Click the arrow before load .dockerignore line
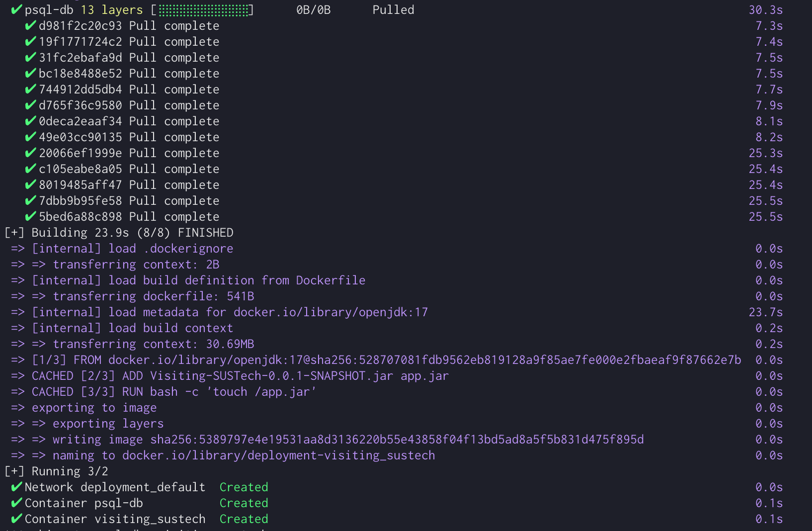 [18, 249]
